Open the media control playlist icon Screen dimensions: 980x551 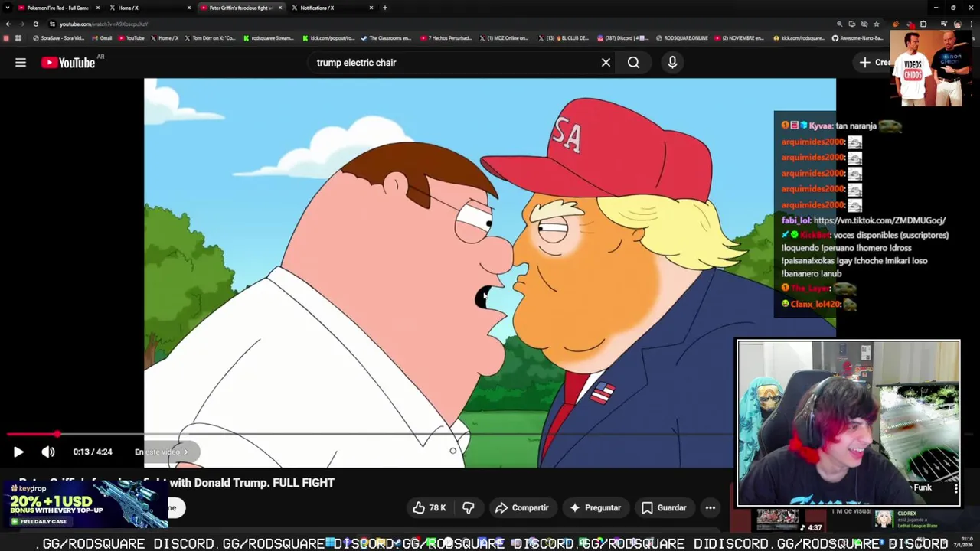click(943, 24)
